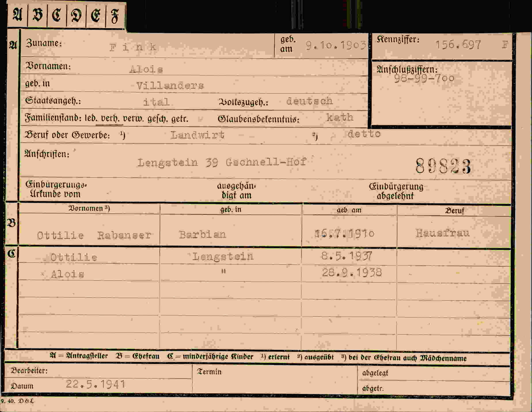
Task: Click the ditto mark under Lengstein
Action: (223, 271)
